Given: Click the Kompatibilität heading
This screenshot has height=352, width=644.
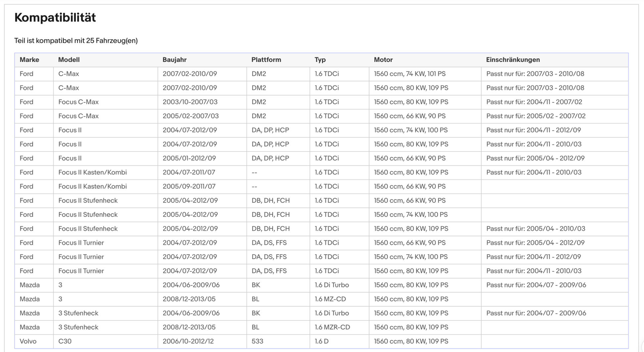Looking at the screenshot, I should pos(55,17).
